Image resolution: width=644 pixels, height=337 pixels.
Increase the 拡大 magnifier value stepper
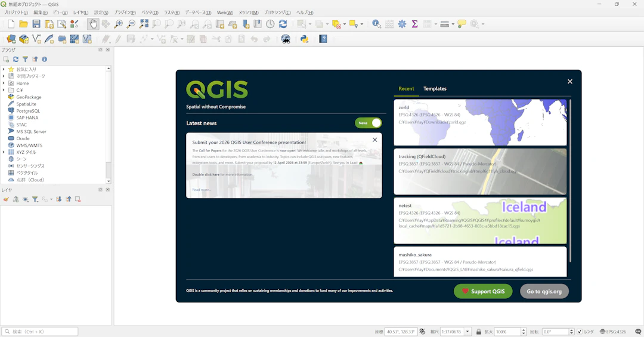[x=524, y=330]
